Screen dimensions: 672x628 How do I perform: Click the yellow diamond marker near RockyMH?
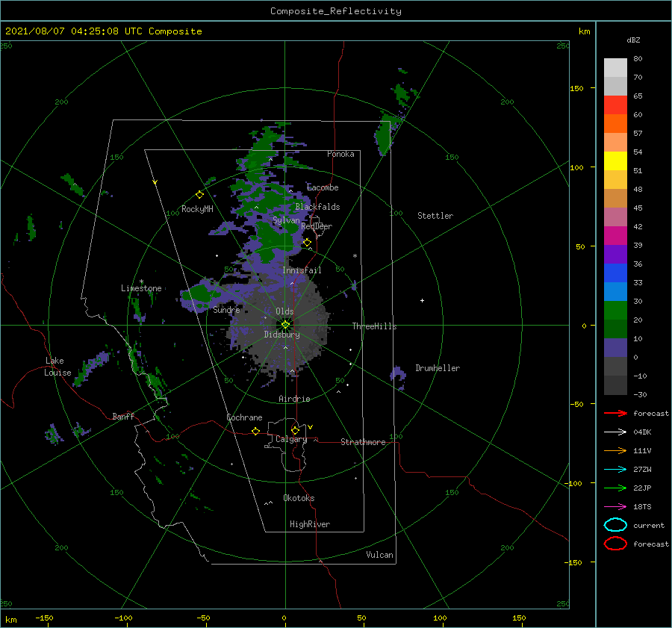pyautogui.click(x=199, y=195)
